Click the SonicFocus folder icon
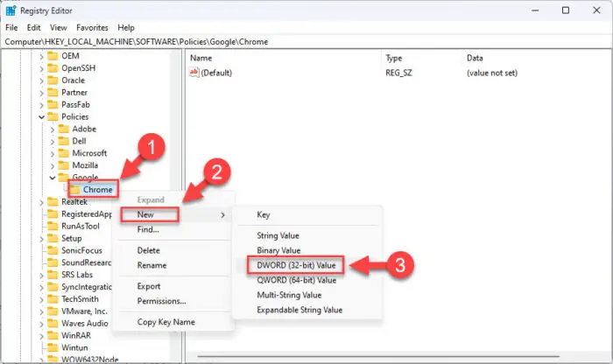The height and width of the screenshot is (364, 613). [x=53, y=250]
